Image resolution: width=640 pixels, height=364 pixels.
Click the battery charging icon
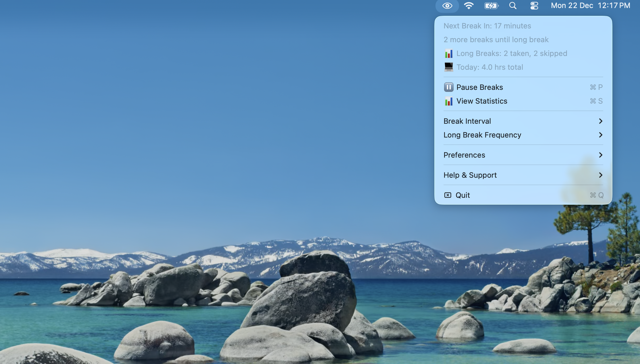coord(491,5)
